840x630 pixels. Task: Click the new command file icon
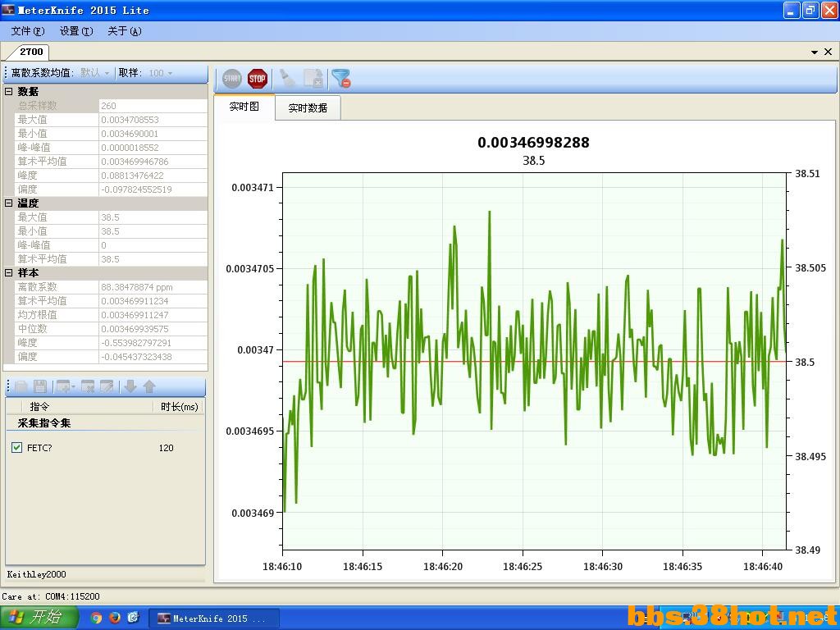click(x=21, y=386)
